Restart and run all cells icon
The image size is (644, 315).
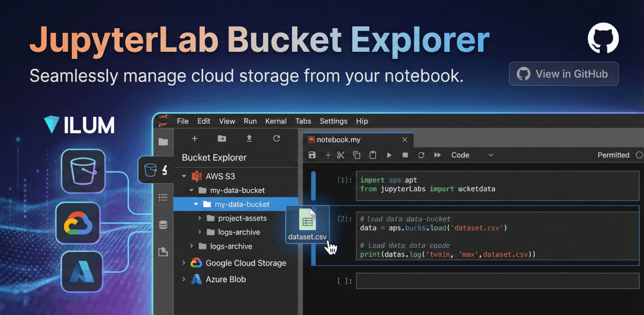[437, 155]
